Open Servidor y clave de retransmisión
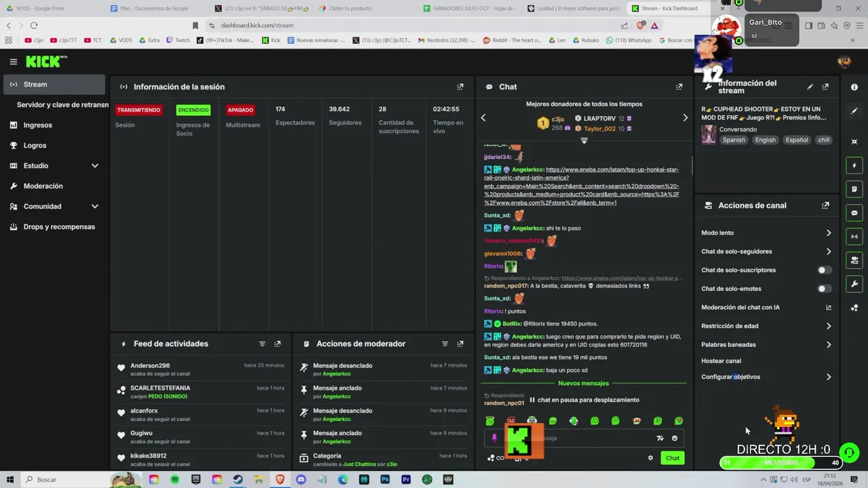This screenshot has height=488, width=868. 62,104
